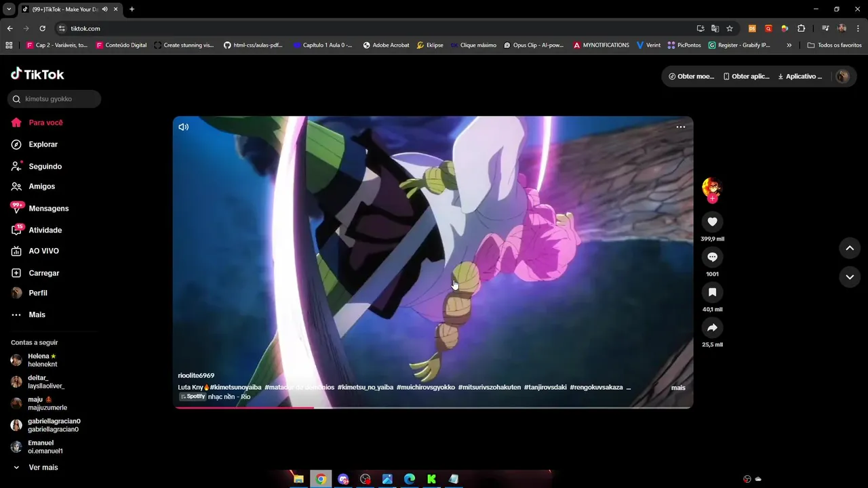Open the Chrome extensions puzzle icon
This screenshot has width=868, height=488.
801,28
